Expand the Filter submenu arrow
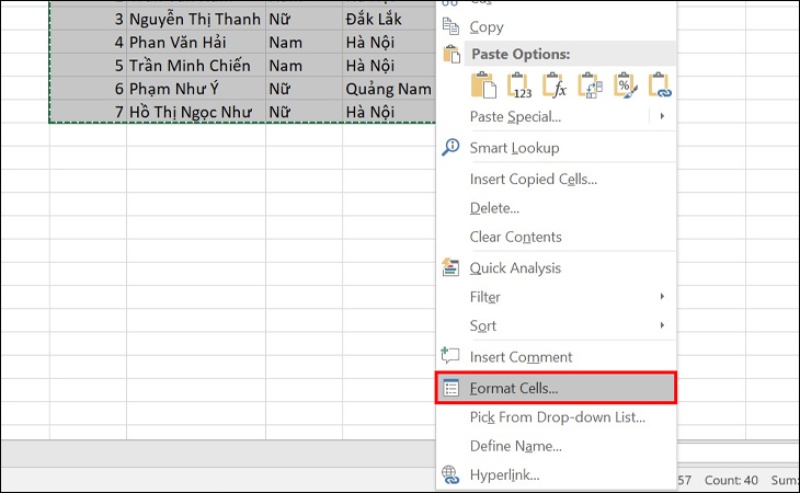The image size is (800, 493). coord(662,297)
